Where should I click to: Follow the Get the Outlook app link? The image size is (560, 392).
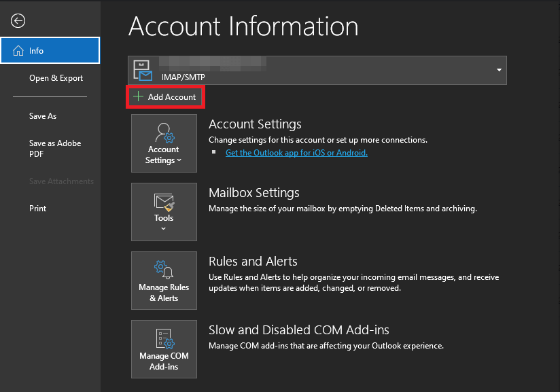tap(296, 153)
